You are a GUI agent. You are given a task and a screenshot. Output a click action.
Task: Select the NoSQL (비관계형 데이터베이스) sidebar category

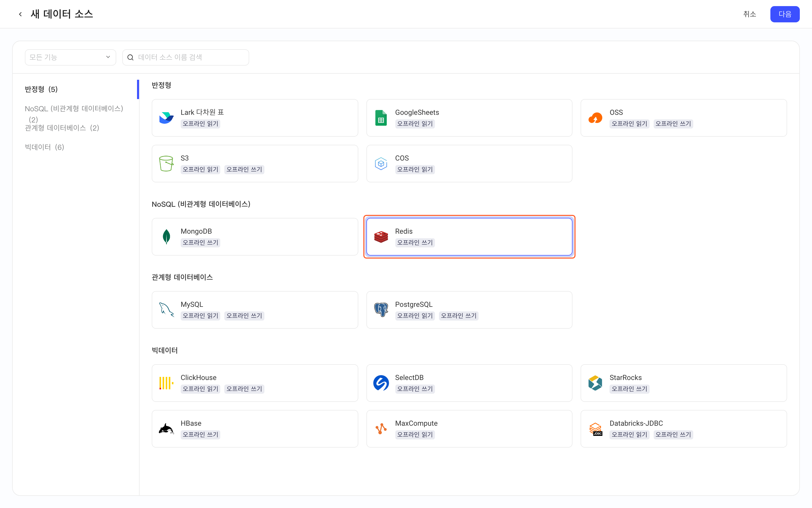click(x=74, y=114)
